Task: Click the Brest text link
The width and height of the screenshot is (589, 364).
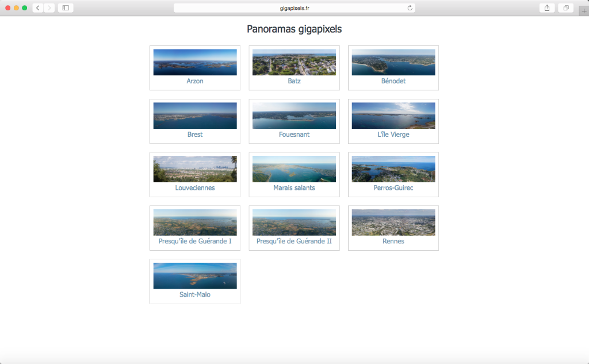Action: [x=195, y=135]
